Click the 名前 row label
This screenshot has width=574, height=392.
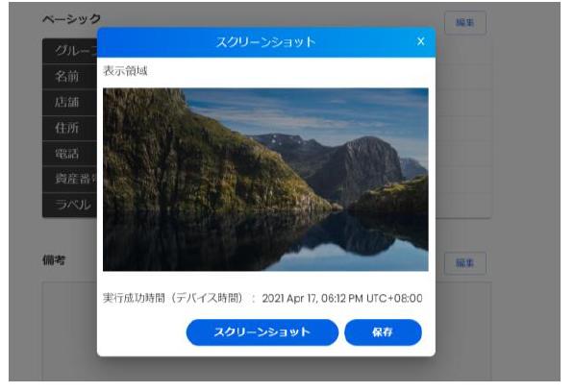click(x=67, y=76)
